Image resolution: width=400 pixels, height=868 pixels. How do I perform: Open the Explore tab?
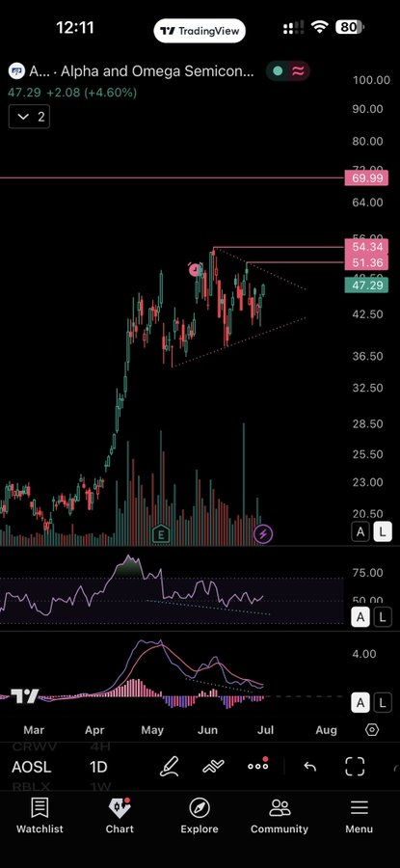200,816
